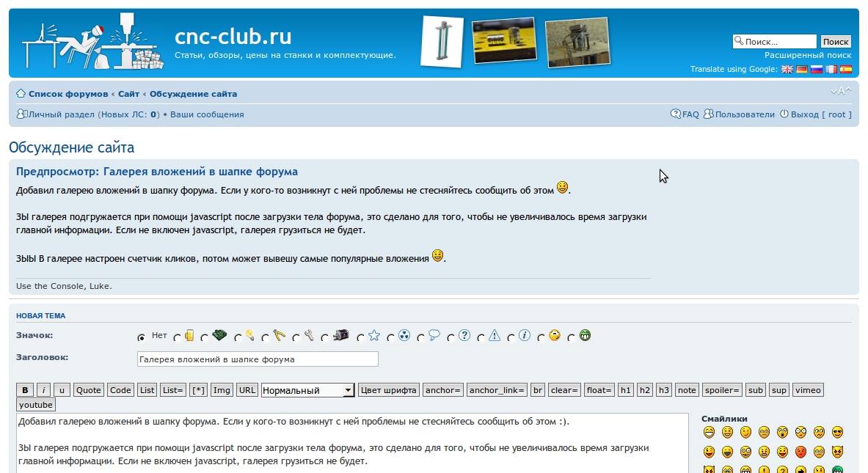Click the font size change icon
This screenshot has width=868, height=473.
pos(841,91)
